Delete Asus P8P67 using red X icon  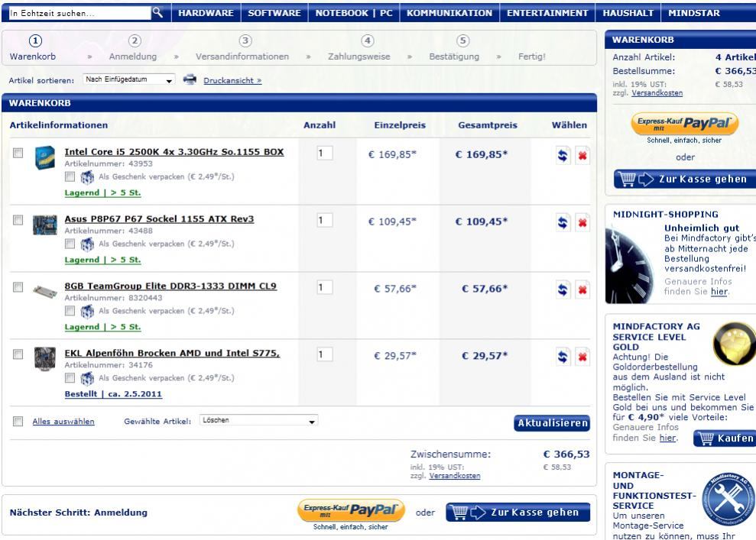(582, 222)
